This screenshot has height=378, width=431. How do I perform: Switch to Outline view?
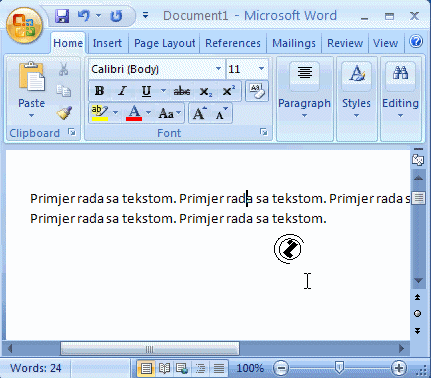(200, 368)
